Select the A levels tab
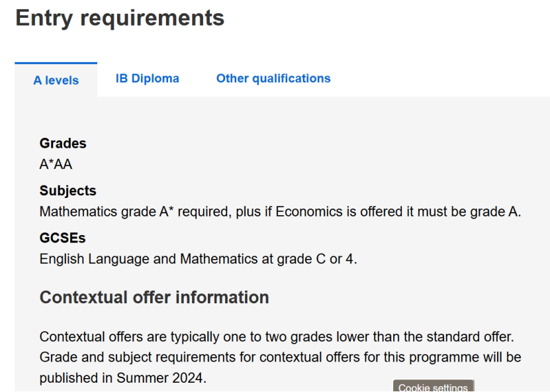The image size is (550, 392). pyautogui.click(x=56, y=80)
